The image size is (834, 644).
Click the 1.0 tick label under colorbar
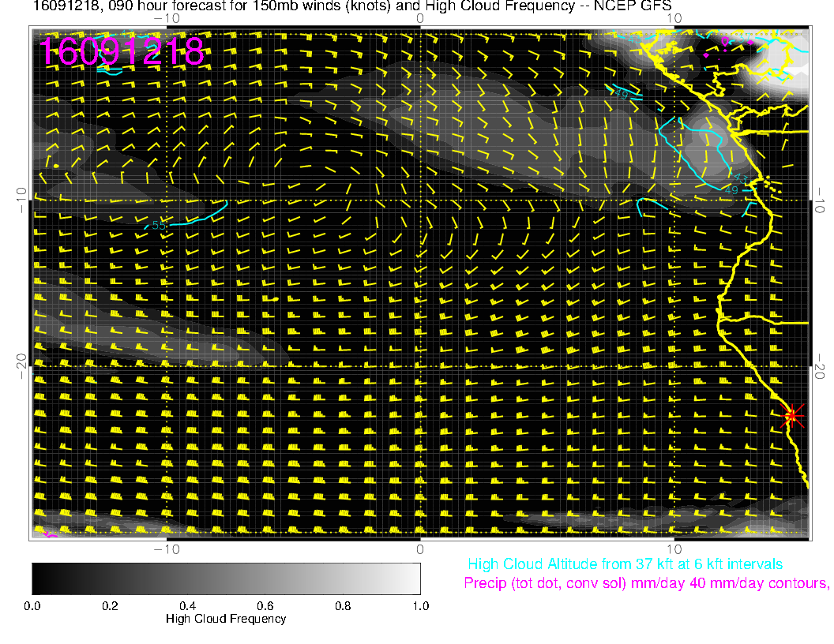click(x=420, y=606)
